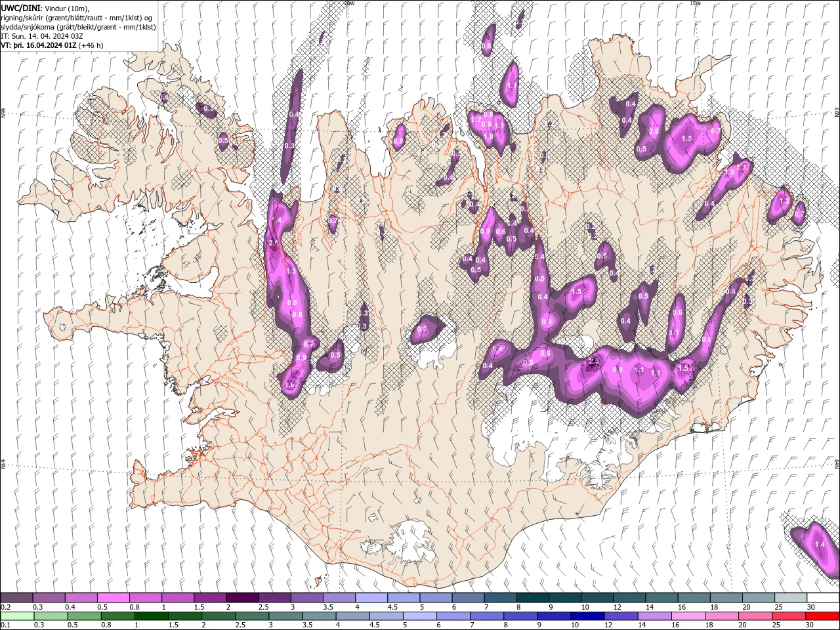Click the 64N latitude label on right edge
The width and height of the screenshot is (840, 630).
(837, 463)
